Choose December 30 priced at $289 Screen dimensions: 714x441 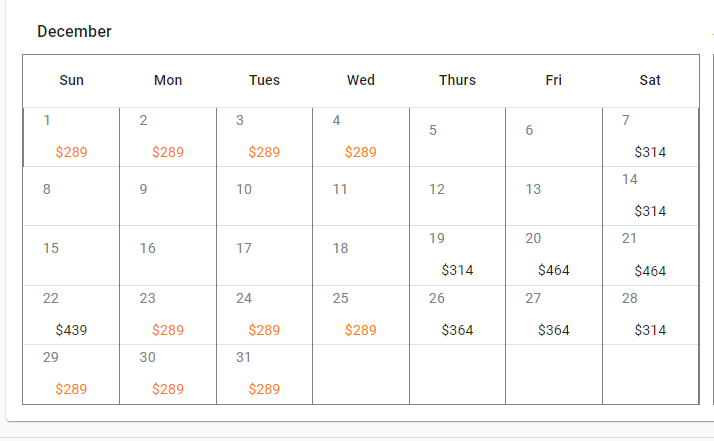click(x=168, y=374)
